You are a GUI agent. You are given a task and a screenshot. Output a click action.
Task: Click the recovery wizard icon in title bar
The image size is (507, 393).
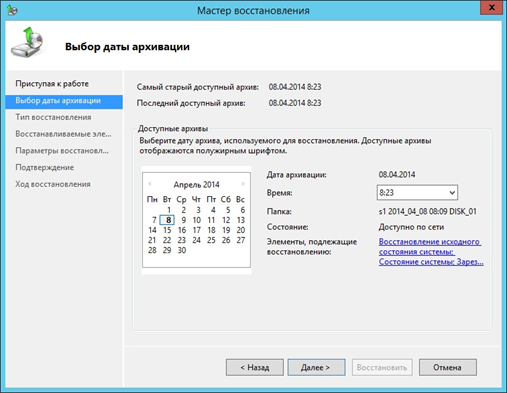pyautogui.click(x=12, y=10)
